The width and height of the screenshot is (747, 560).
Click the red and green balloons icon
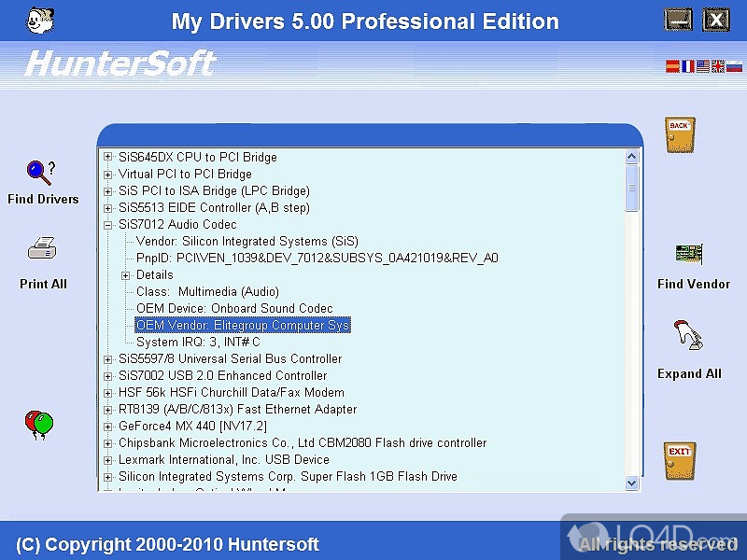click(39, 425)
